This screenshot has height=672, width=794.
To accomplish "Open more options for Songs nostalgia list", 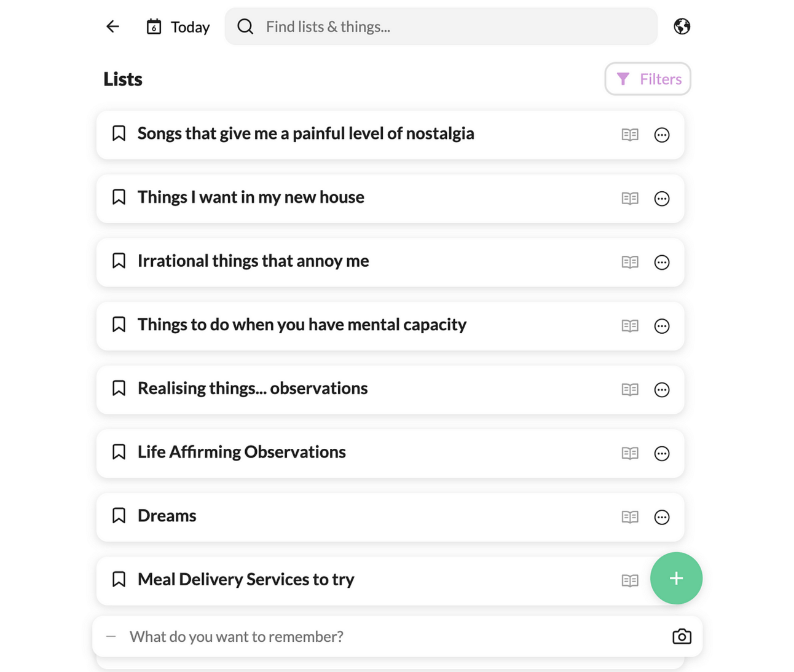I will [x=662, y=135].
